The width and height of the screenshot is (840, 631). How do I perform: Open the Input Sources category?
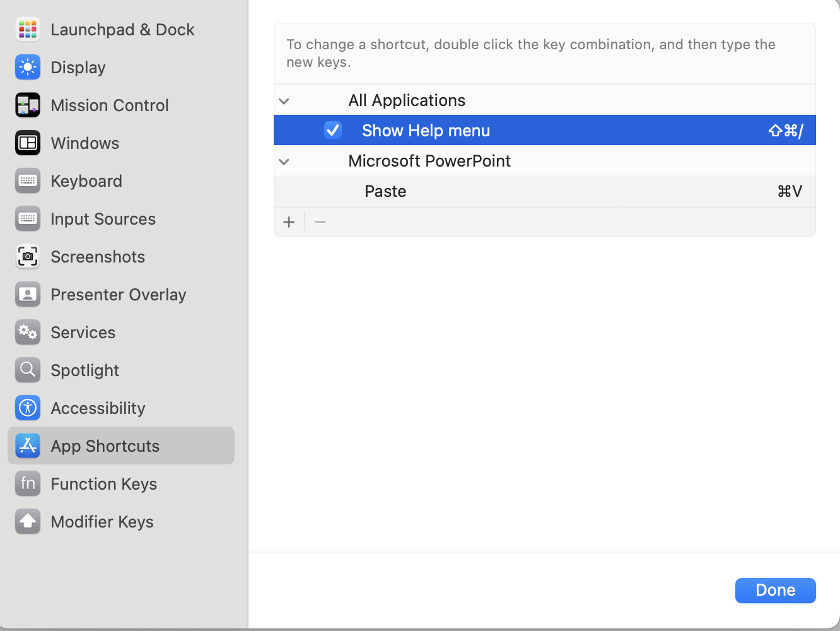click(x=103, y=219)
